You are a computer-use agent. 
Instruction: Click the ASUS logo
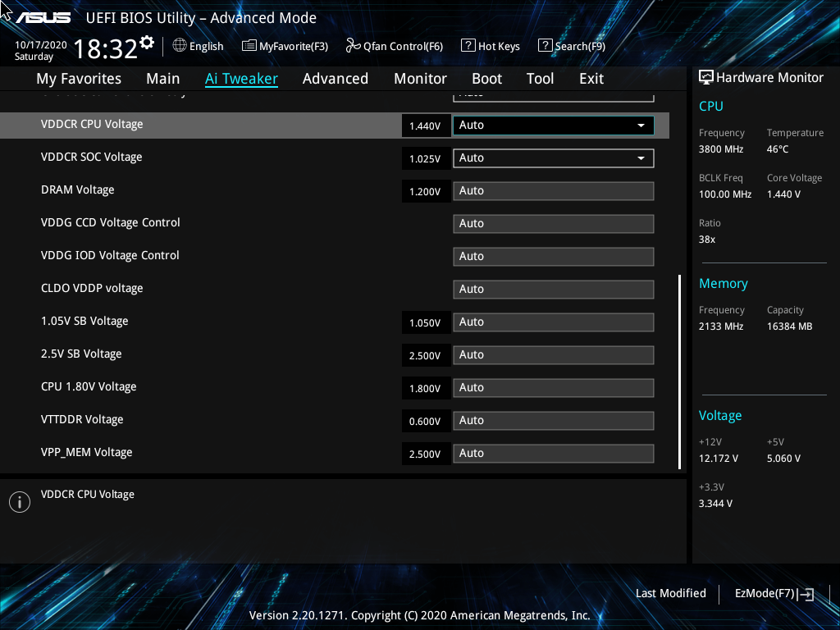[43, 18]
